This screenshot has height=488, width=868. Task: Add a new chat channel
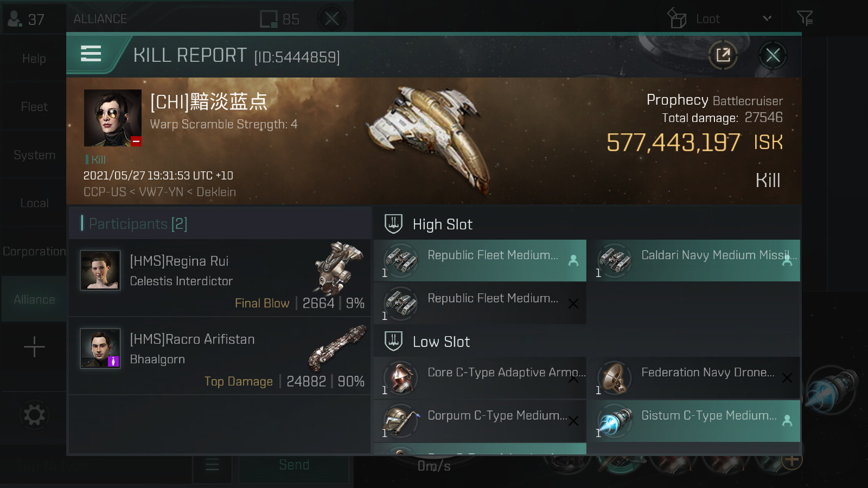tap(34, 347)
